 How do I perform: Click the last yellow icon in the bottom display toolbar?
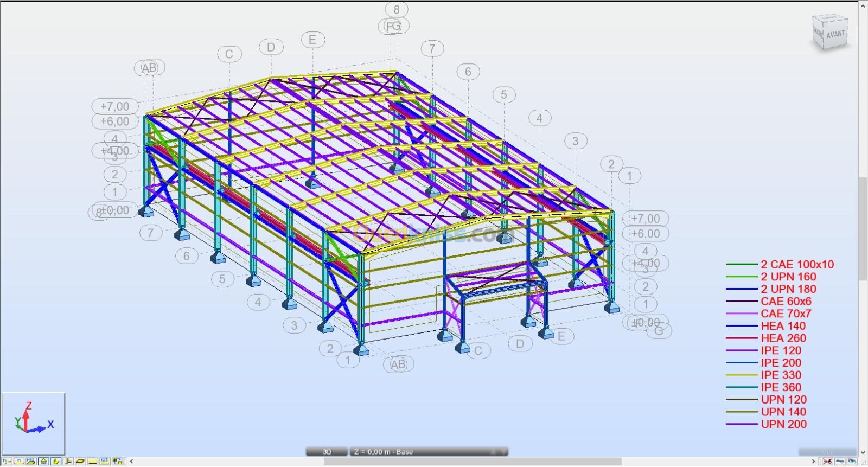coord(117,462)
